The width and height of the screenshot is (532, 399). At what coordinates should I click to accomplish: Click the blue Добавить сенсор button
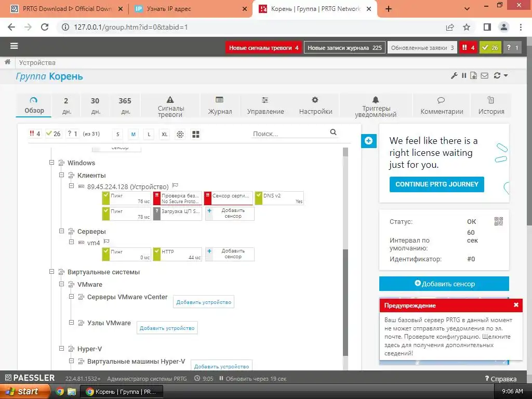[x=444, y=284]
